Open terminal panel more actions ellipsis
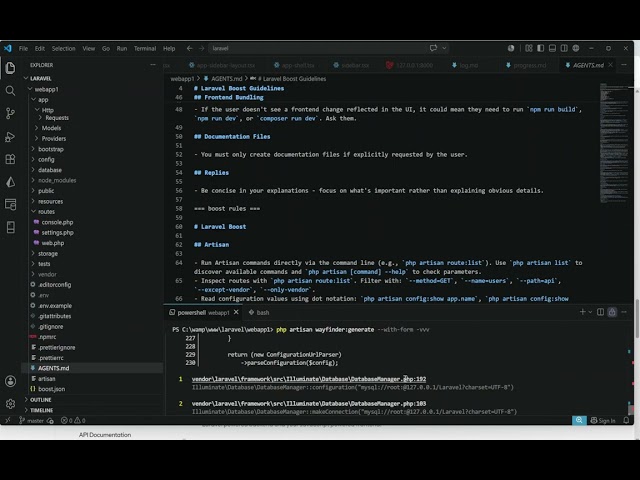The image size is (640, 480). pyautogui.click(x=624, y=312)
